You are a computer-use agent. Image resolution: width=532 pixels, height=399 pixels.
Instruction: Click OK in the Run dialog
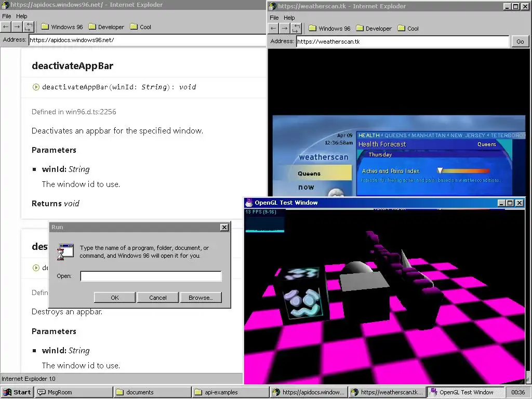(115, 298)
